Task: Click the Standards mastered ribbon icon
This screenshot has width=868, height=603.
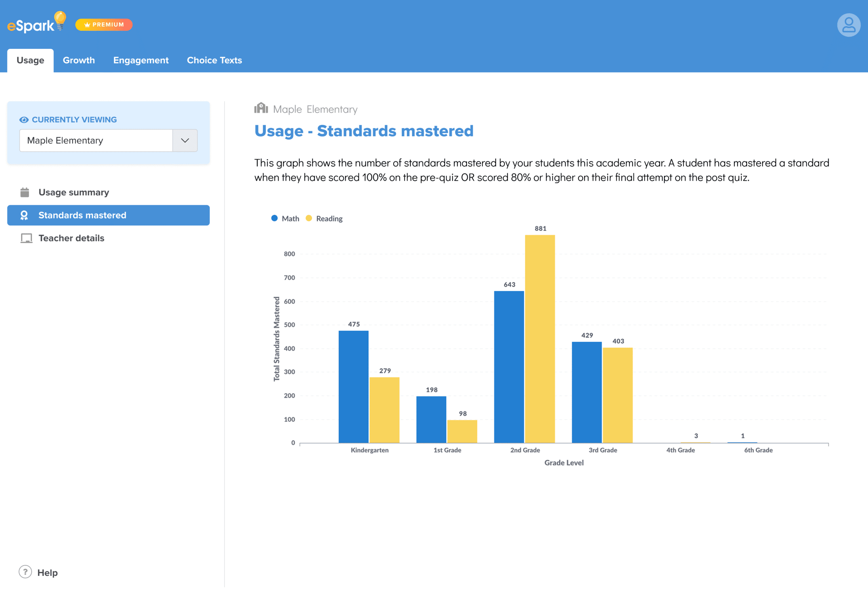Action: [24, 215]
